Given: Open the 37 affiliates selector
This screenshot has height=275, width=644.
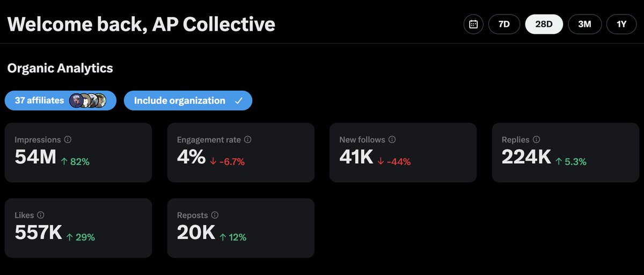Looking at the screenshot, I should pyautogui.click(x=61, y=100).
